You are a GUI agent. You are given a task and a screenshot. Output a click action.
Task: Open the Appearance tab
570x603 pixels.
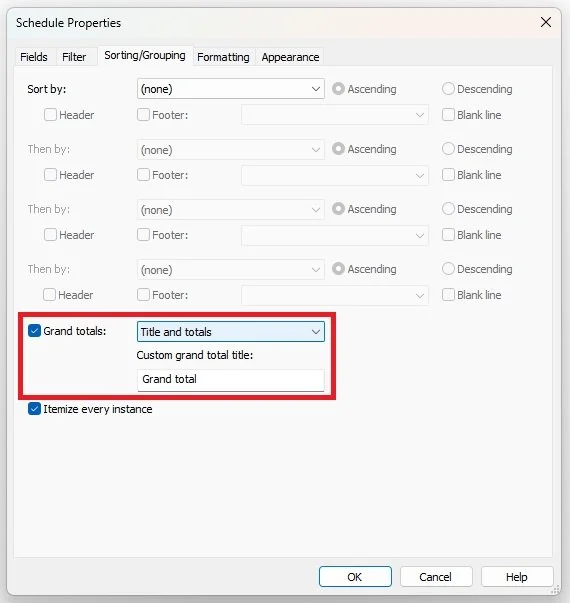pyautogui.click(x=290, y=57)
